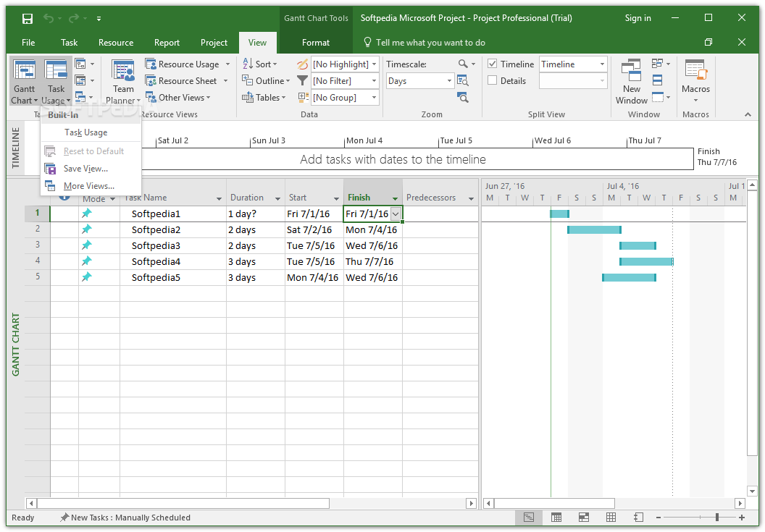Collapse the ribbon with the chevron
The width and height of the screenshot is (765, 532).
(x=748, y=114)
